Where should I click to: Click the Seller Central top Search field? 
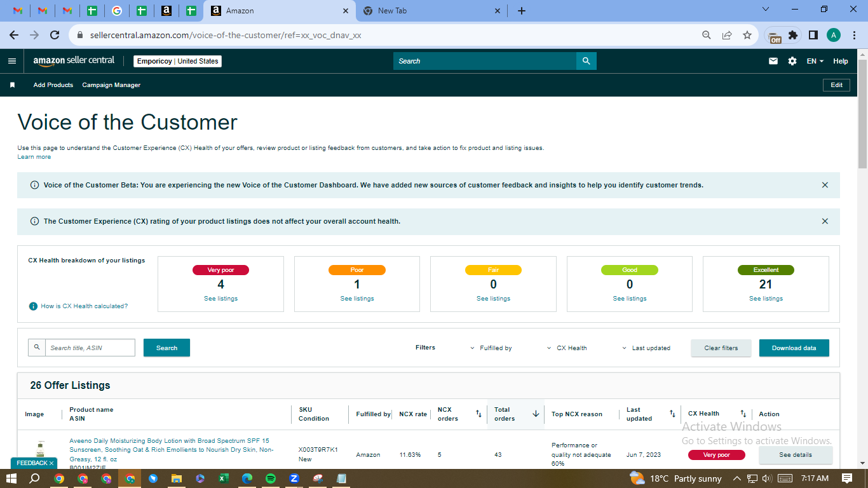point(485,61)
